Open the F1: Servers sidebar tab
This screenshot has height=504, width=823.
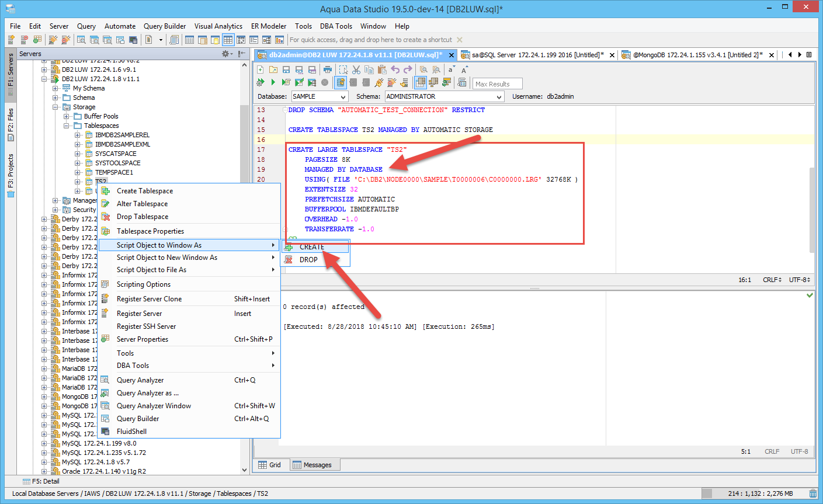click(11, 77)
